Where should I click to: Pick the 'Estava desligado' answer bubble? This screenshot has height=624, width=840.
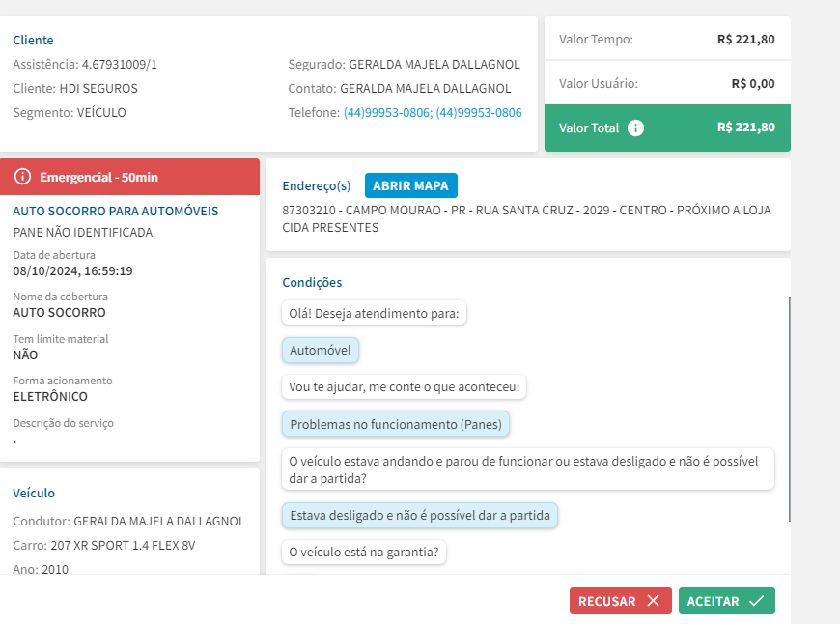pos(419,515)
